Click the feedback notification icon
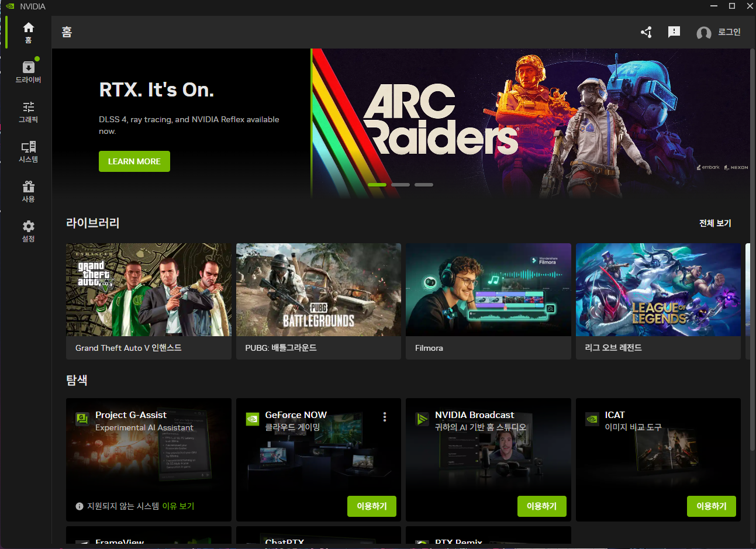The width and height of the screenshot is (756, 549). [x=674, y=32]
